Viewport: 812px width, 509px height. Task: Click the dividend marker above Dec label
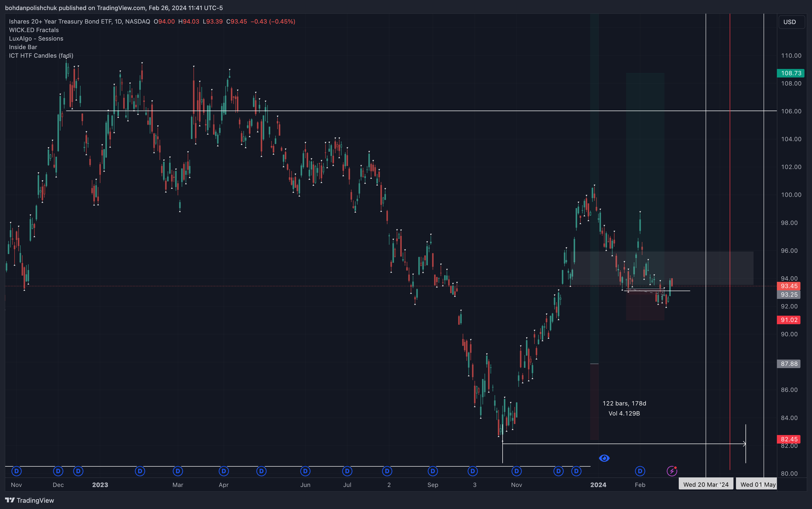(x=58, y=471)
